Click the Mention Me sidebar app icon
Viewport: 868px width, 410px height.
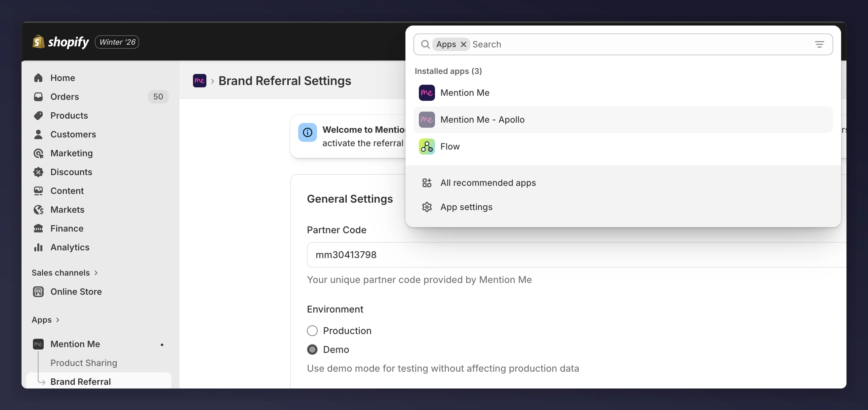click(x=38, y=344)
